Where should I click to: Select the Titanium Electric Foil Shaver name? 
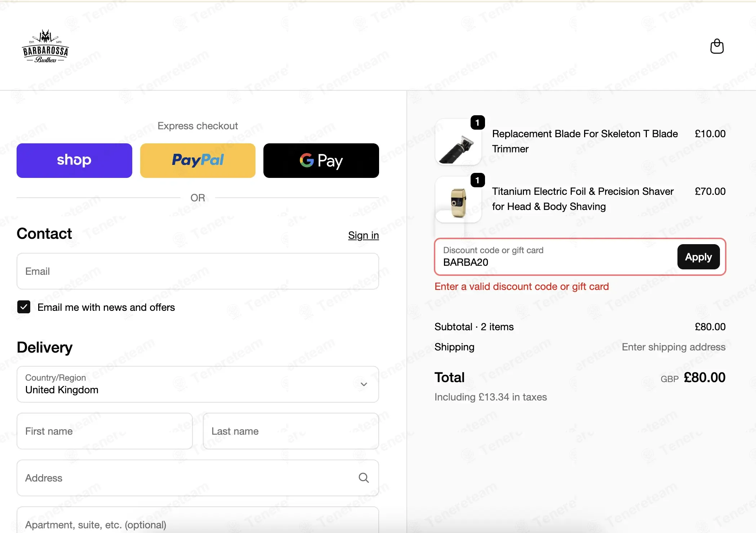(x=583, y=199)
